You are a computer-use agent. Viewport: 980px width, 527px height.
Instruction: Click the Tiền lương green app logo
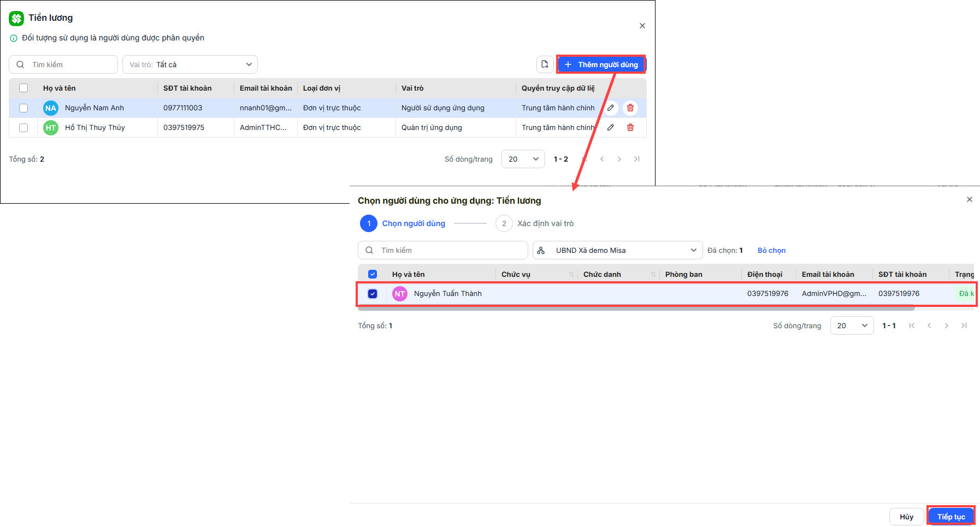[x=16, y=19]
